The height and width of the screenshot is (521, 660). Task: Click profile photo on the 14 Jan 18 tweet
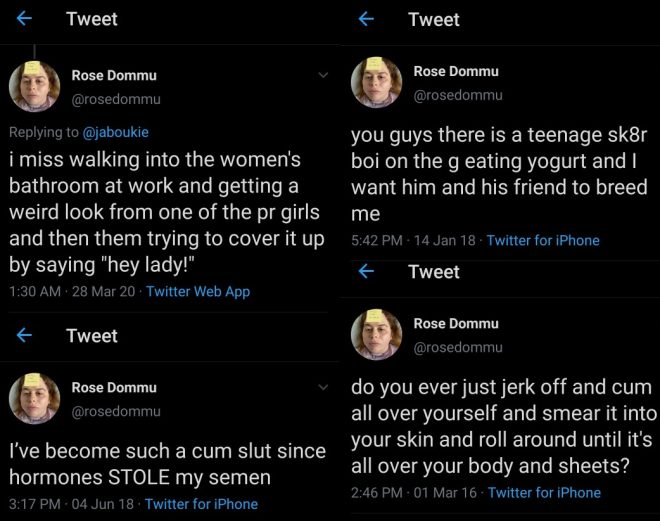(x=377, y=82)
